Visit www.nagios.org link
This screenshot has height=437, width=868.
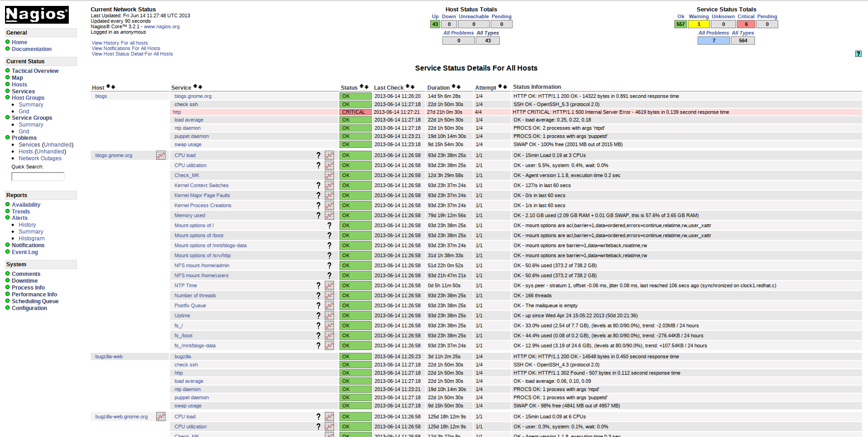[x=162, y=26]
